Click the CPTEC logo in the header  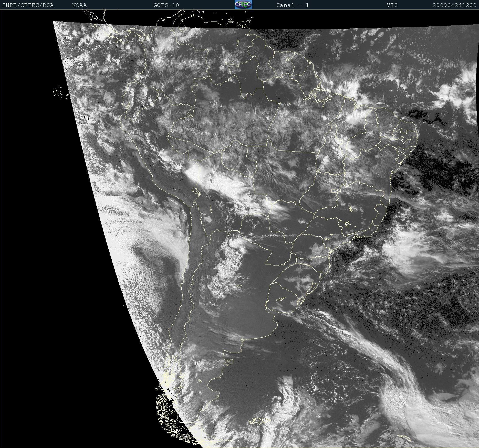tap(243, 5)
